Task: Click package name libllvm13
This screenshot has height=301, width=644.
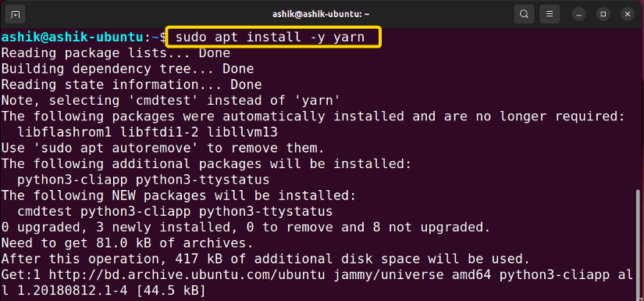Action: pos(242,132)
